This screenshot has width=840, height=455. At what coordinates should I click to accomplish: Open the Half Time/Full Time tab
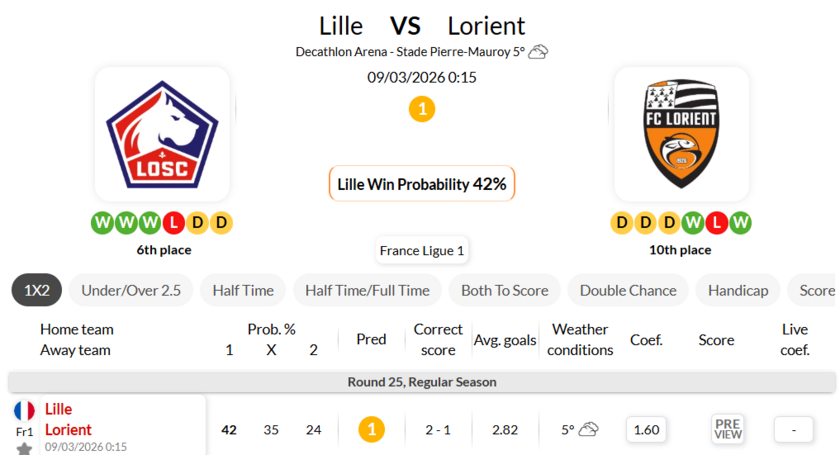(368, 290)
